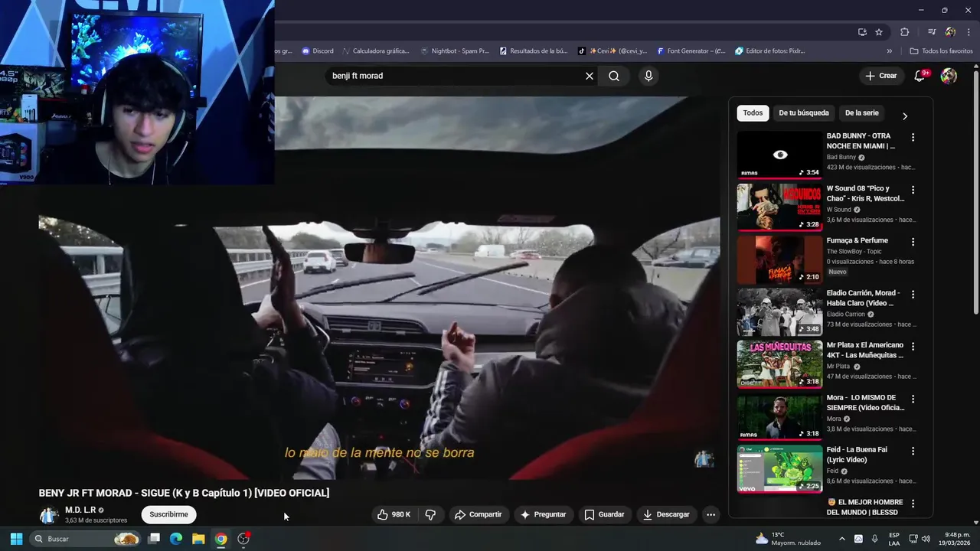Open Chrome from the taskbar

pos(220,539)
